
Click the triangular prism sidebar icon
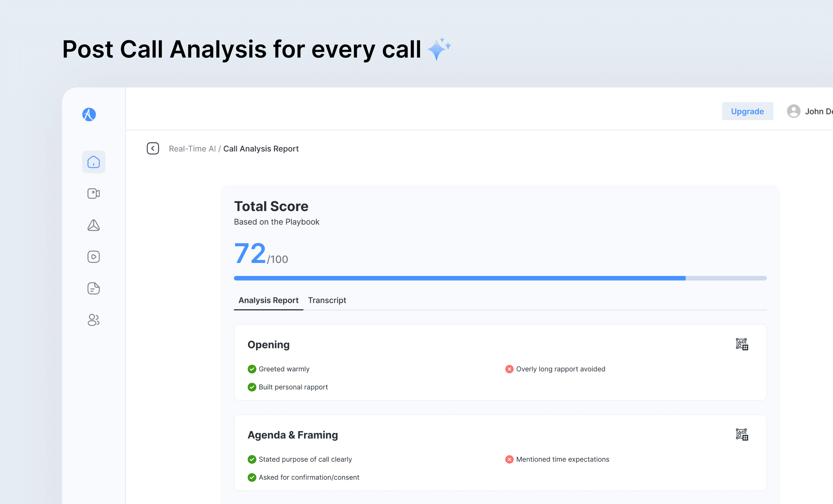(x=94, y=226)
